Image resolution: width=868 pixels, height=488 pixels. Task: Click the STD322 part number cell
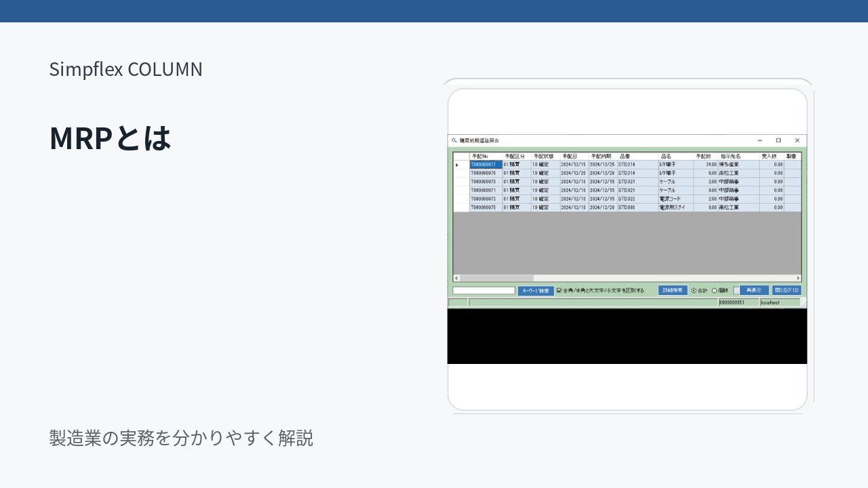pos(637,199)
